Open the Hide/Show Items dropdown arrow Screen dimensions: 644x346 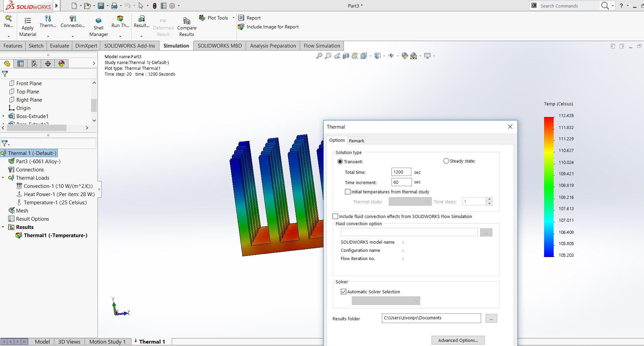pyautogui.click(x=397, y=56)
